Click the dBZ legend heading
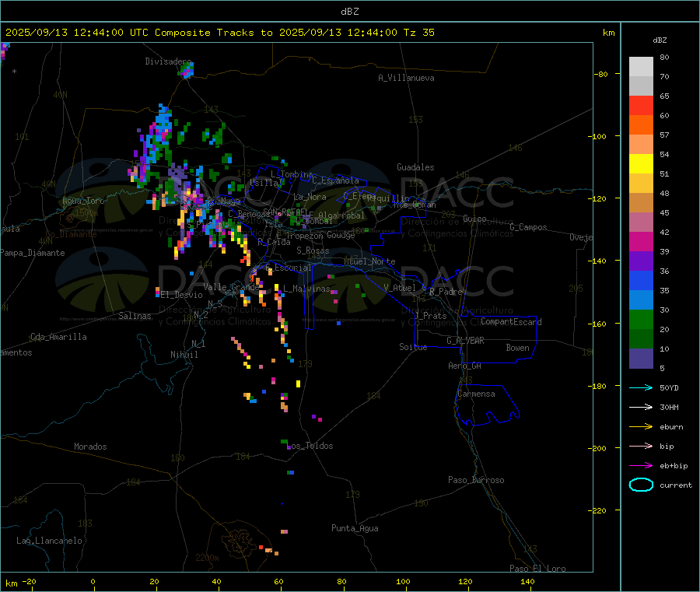Image resolution: width=700 pixels, height=592 pixels. (660, 40)
